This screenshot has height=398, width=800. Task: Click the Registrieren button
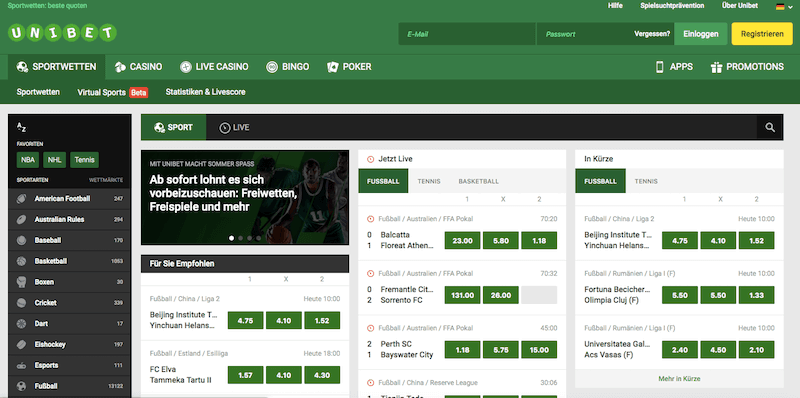pyautogui.click(x=762, y=34)
